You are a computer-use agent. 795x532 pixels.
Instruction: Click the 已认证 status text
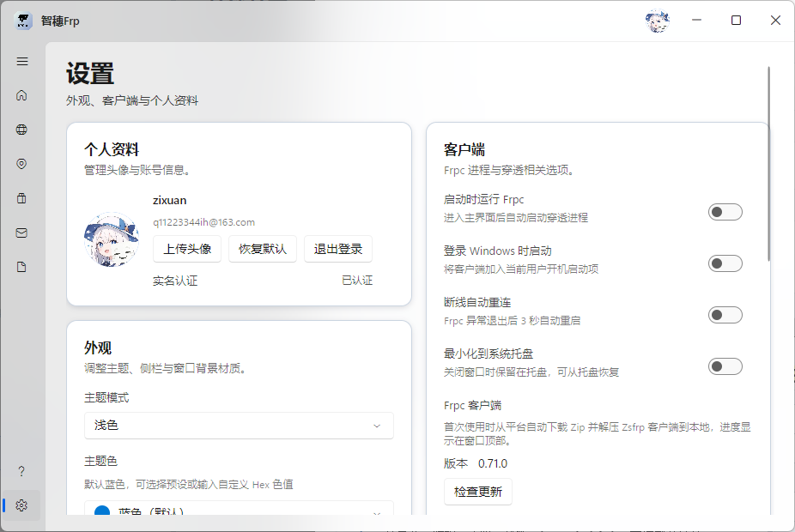click(357, 281)
